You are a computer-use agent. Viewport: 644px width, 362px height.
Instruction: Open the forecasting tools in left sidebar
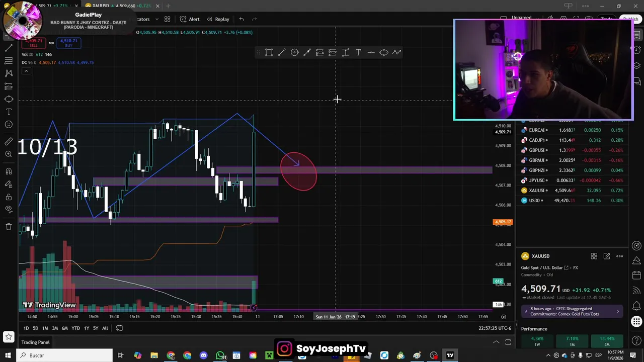pos(9,86)
